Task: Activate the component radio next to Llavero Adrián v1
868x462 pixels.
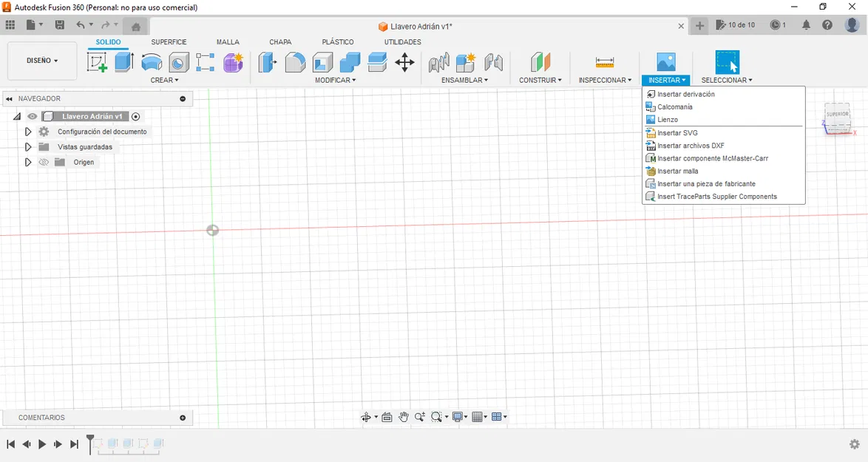Action: click(135, 116)
